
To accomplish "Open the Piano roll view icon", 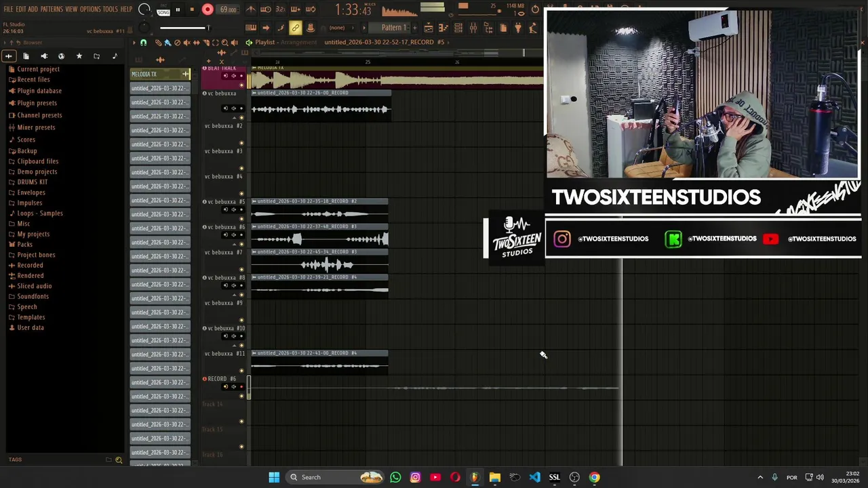I will pos(443,28).
